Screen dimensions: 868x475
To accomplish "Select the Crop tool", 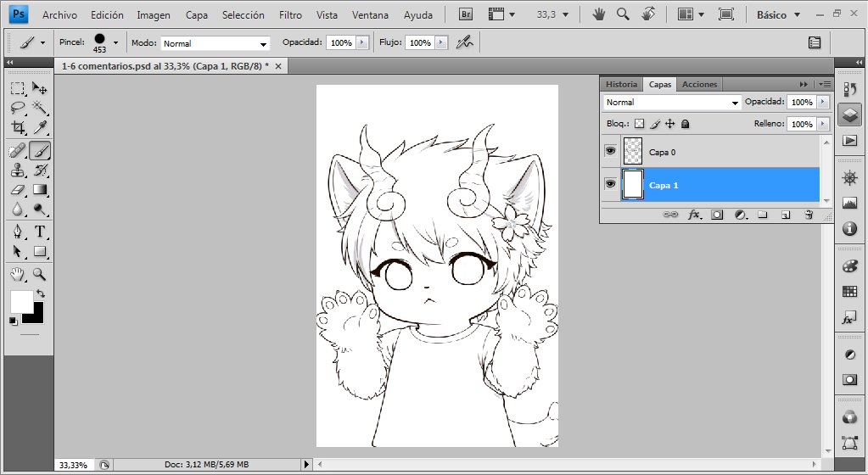I will tap(18, 127).
